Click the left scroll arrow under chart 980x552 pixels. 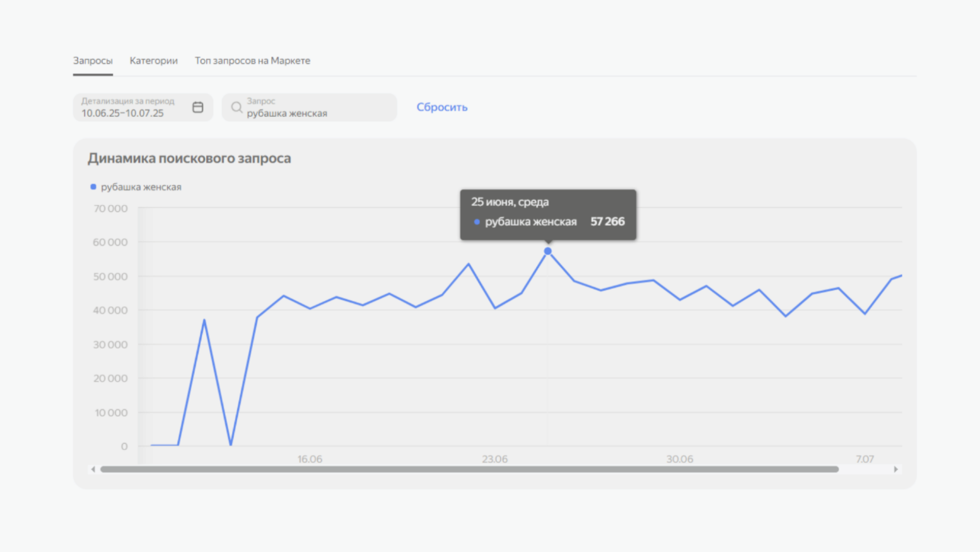pos(93,469)
